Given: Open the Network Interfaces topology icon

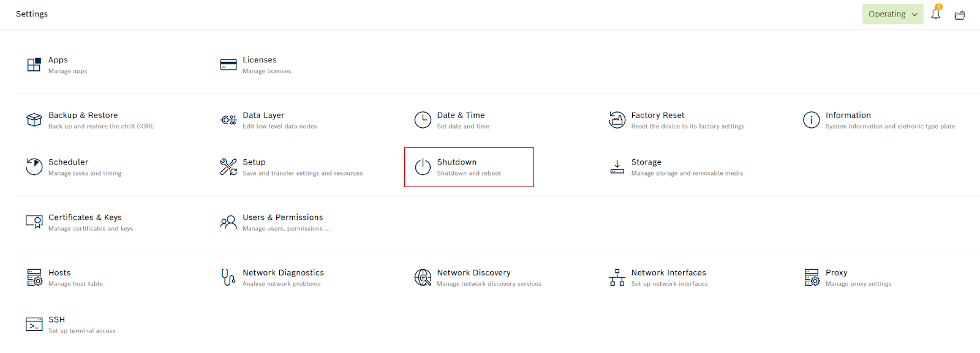Looking at the screenshot, I should tap(617, 277).
